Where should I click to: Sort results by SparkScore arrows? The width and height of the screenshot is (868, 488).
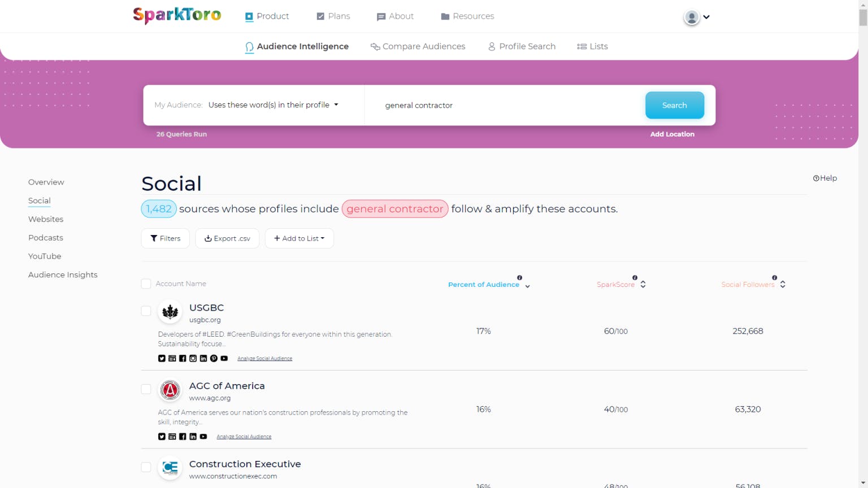click(643, 284)
